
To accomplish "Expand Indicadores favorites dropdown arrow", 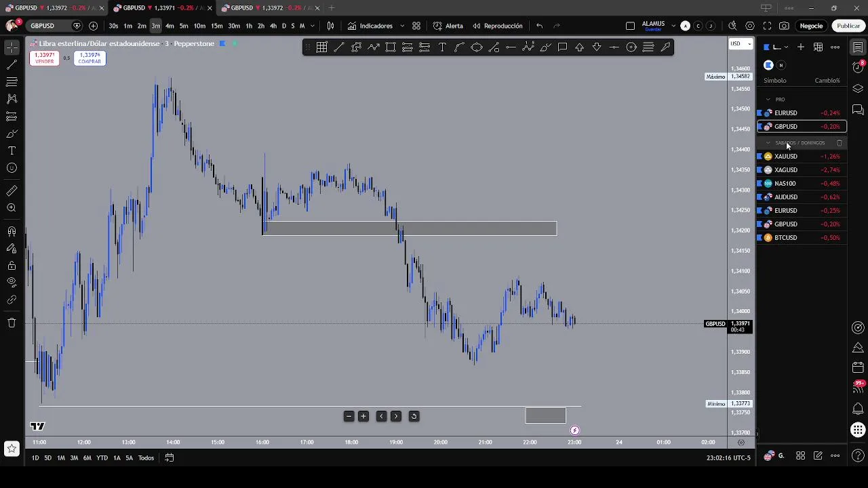I will pyautogui.click(x=402, y=26).
